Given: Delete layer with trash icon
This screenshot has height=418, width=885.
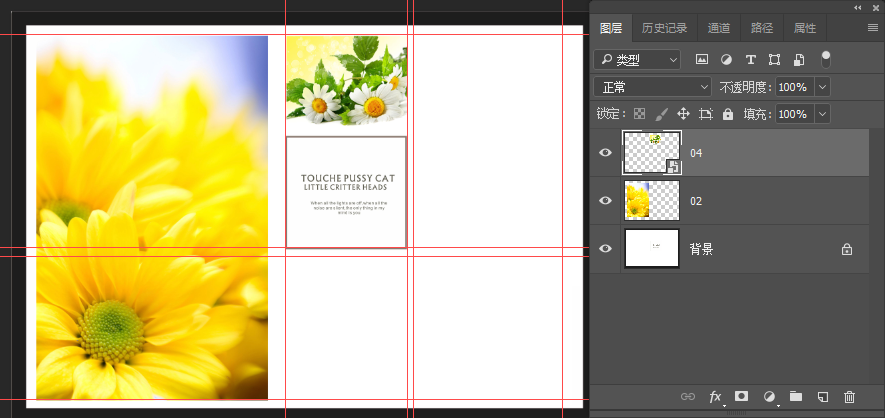Looking at the screenshot, I should [849, 397].
